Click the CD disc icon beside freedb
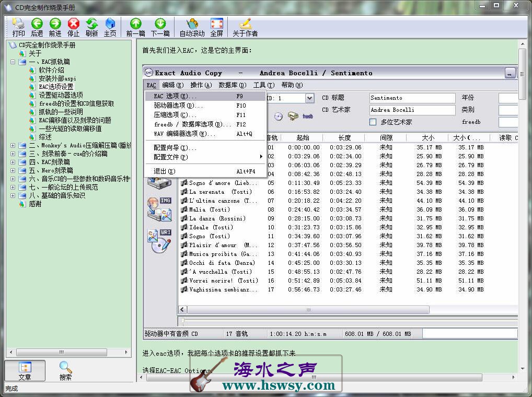Image resolution: width=532 pixels, height=397 pixels. point(278,116)
